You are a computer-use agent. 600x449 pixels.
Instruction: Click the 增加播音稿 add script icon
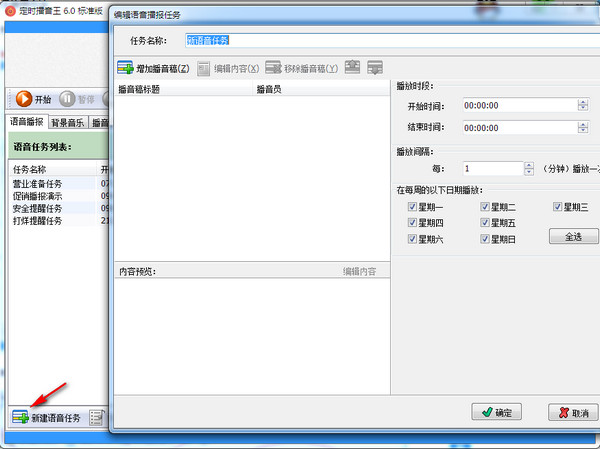point(125,68)
